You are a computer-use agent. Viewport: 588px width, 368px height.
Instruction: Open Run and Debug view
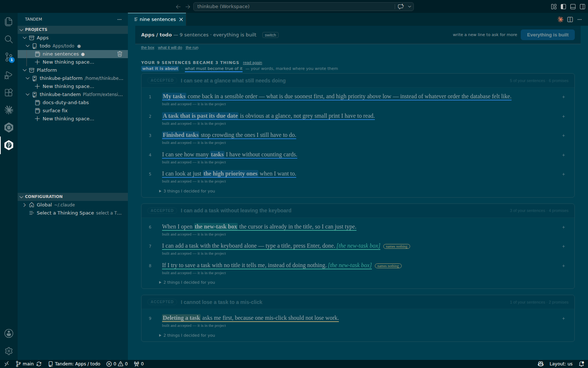9,75
